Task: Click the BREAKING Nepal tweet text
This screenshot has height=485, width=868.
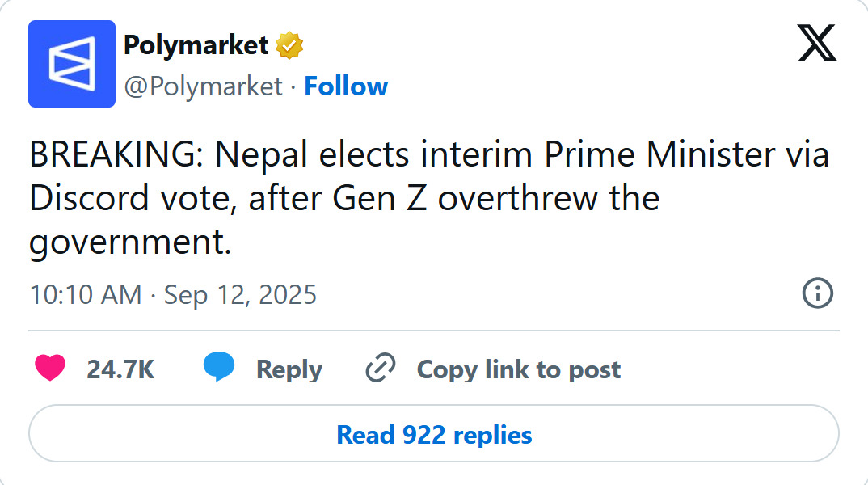Action: pos(429,198)
